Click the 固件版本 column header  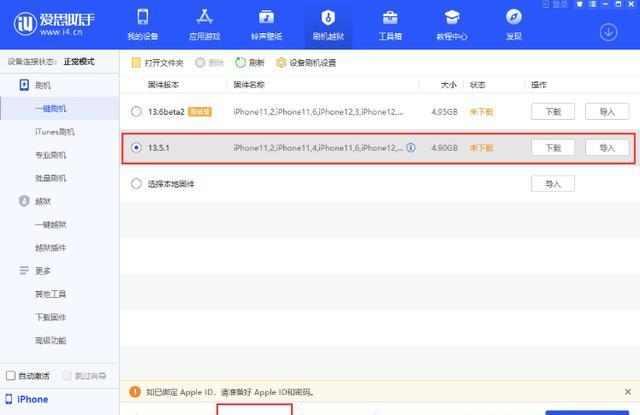pos(163,84)
